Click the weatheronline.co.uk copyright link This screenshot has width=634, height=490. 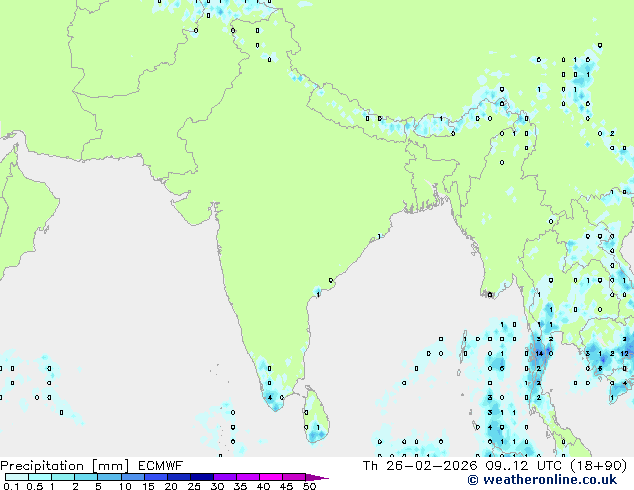pos(542,480)
